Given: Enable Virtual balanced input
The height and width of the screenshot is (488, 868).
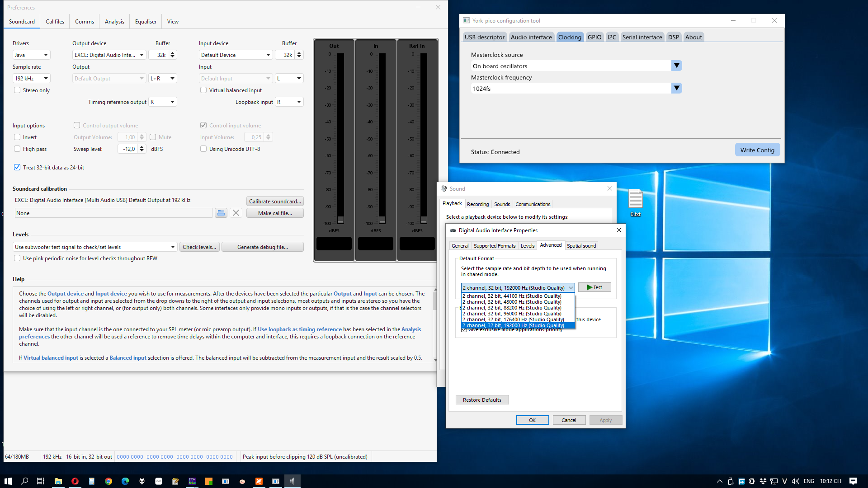Looking at the screenshot, I should [203, 90].
